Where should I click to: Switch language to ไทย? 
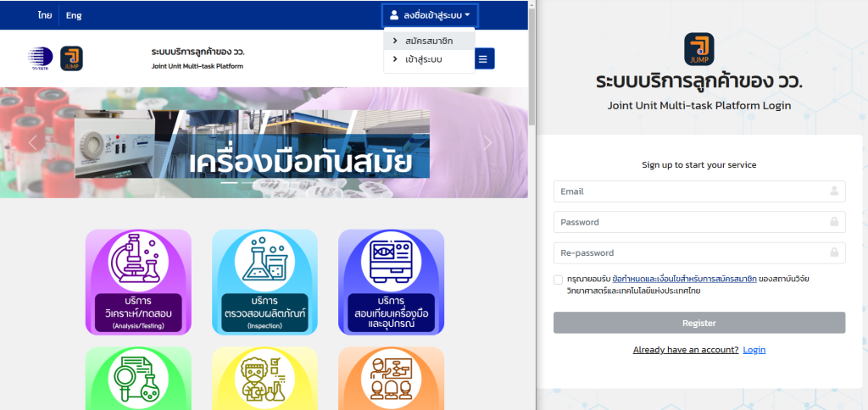click(x=46, y=15)
